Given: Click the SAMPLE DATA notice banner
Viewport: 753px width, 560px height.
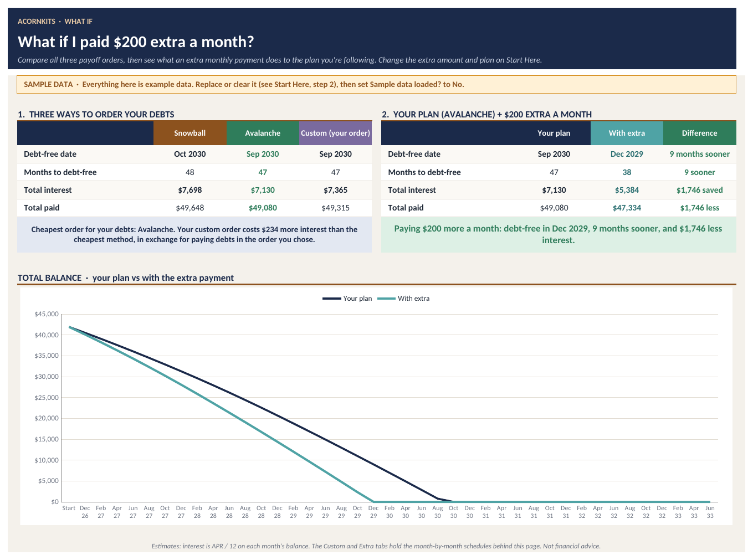Looking at the screenshot, I should click(x=376, y=84).
